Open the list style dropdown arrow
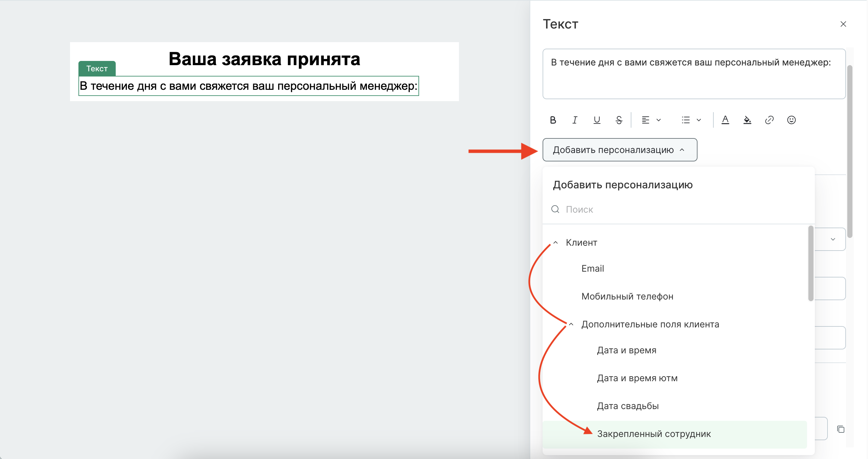This screenshot has height=459, width=868. pos(699,120)
